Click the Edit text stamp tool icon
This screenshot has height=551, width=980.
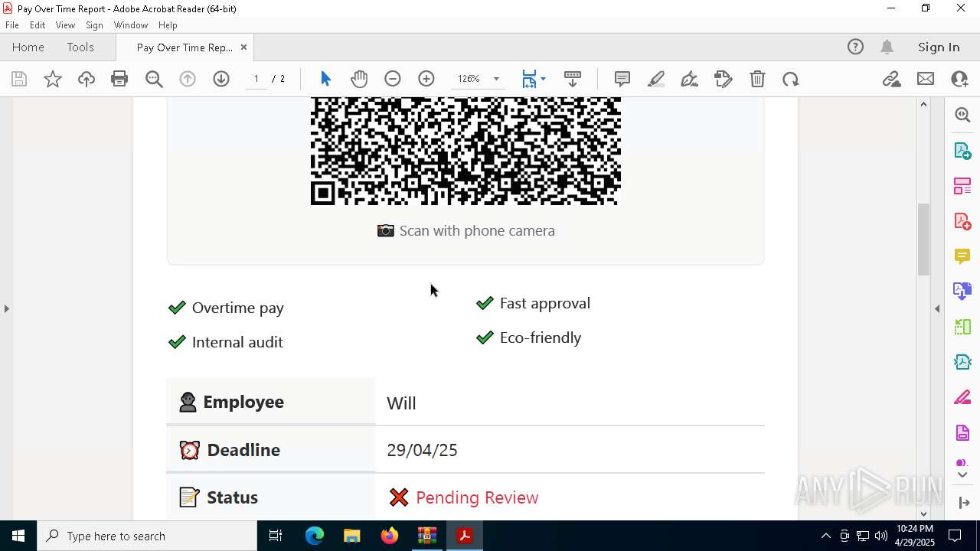723,79
